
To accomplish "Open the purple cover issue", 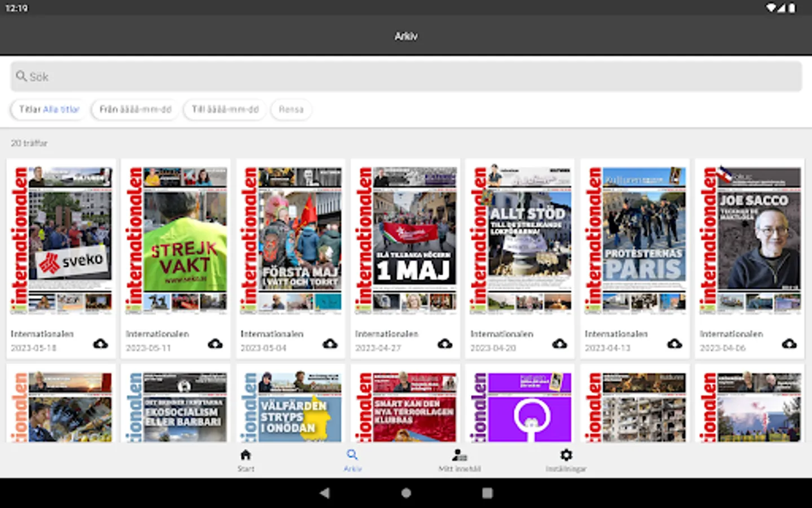I will point(521,406).
